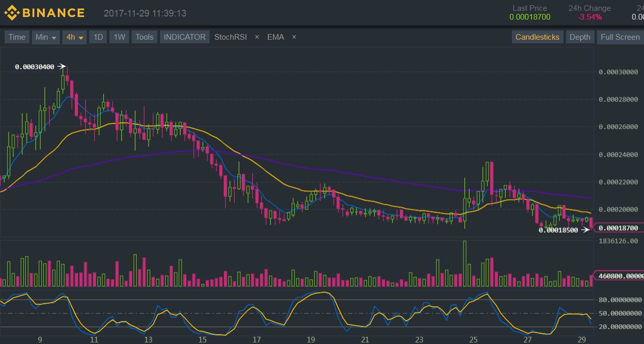Click the StochRSI indicator label
644x344 pixels.
231,37
